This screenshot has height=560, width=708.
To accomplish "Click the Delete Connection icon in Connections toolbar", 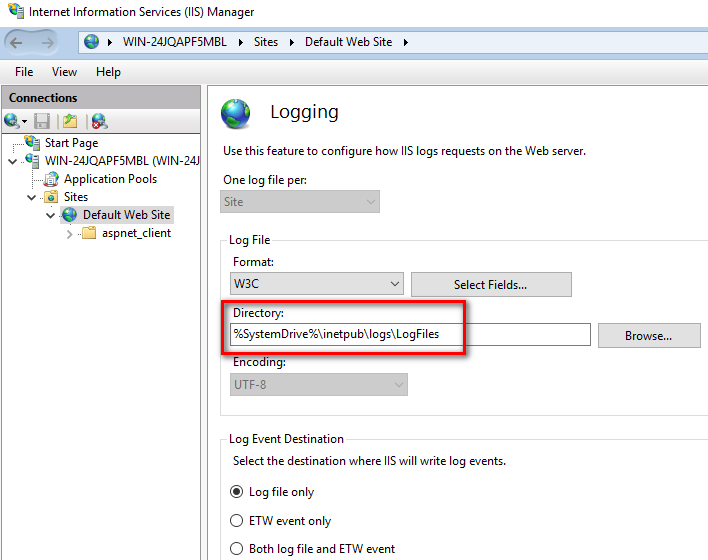I will point(99,121).
